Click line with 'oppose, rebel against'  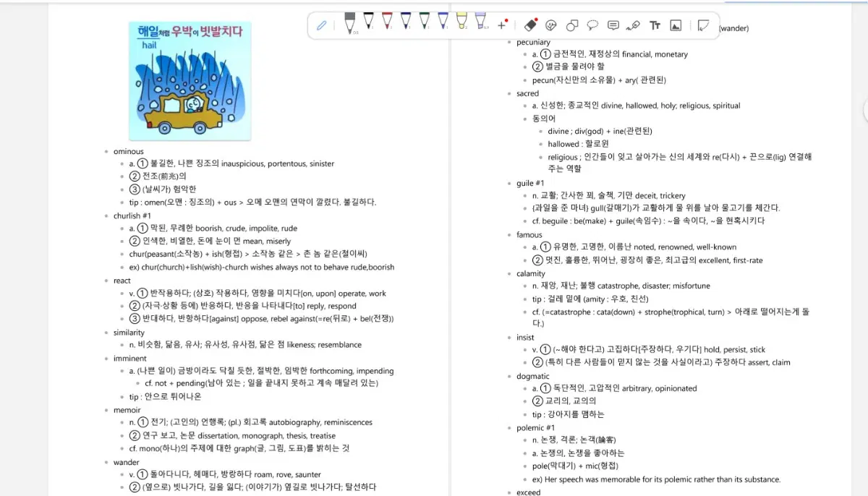262,319
